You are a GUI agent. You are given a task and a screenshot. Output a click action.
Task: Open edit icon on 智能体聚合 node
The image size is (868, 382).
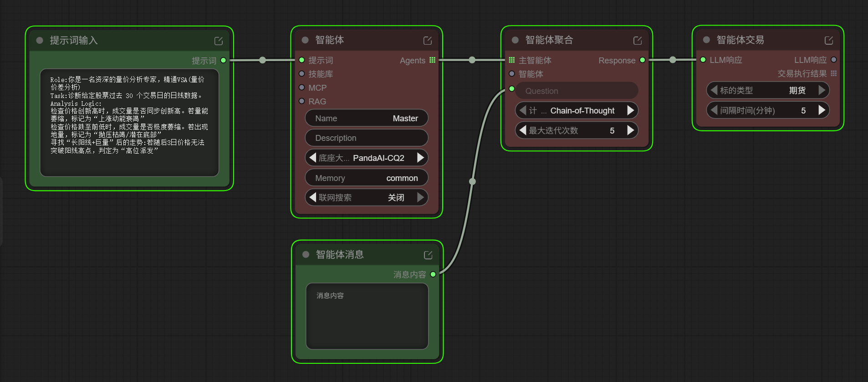[638, 41]
